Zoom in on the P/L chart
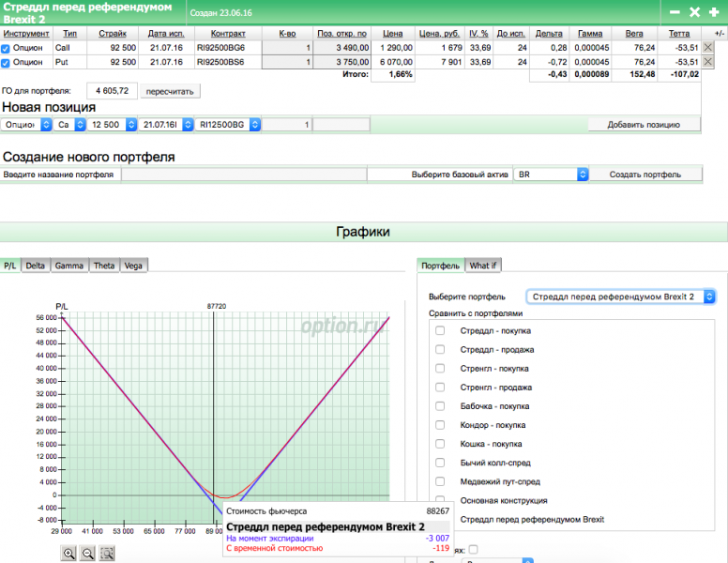Image resolution: width=728 pixels, height=563 pixels. tap(68, 553)
